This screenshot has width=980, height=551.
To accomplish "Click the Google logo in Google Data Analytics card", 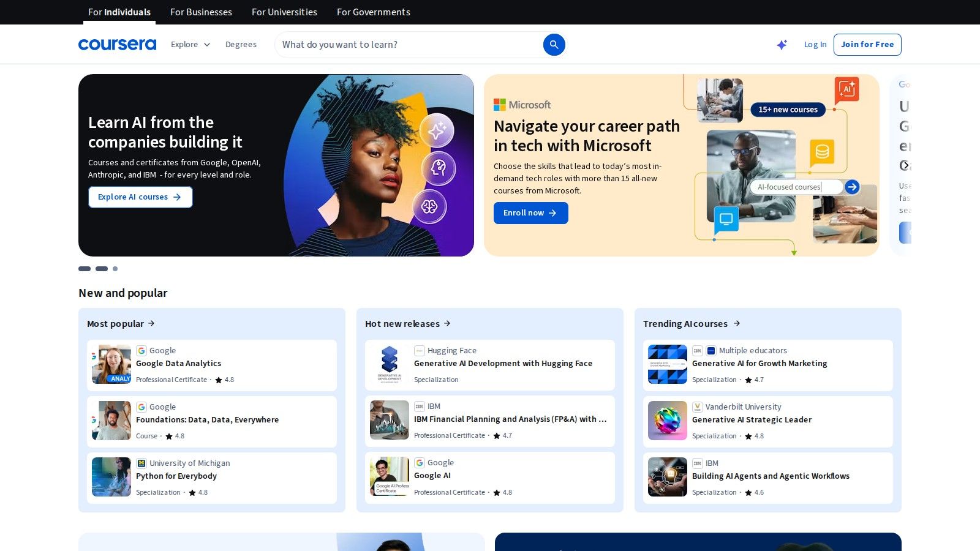I will click(141, 351).
